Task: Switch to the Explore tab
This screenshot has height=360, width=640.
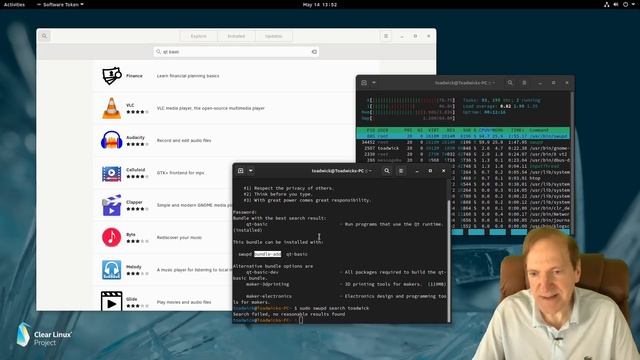Action: 198,36
